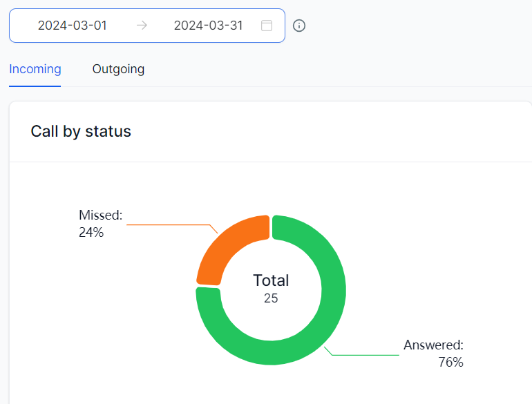Switch to the Incoming tab

coord(35,69)
